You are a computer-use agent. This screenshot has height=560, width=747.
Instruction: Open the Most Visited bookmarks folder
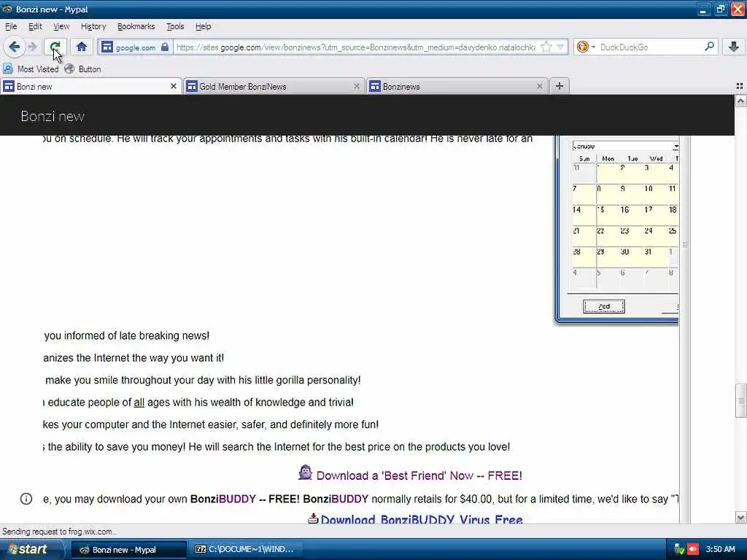click(31, 69)
